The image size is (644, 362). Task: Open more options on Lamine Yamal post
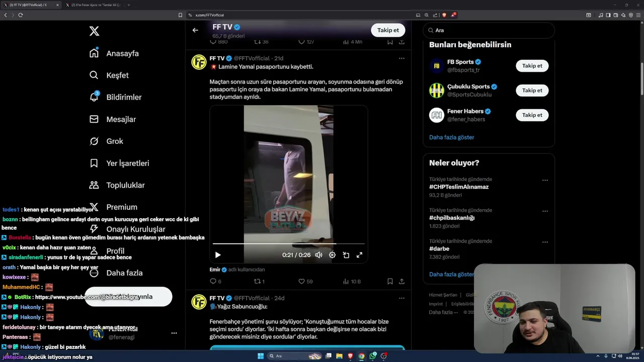[x=401, y=58]
